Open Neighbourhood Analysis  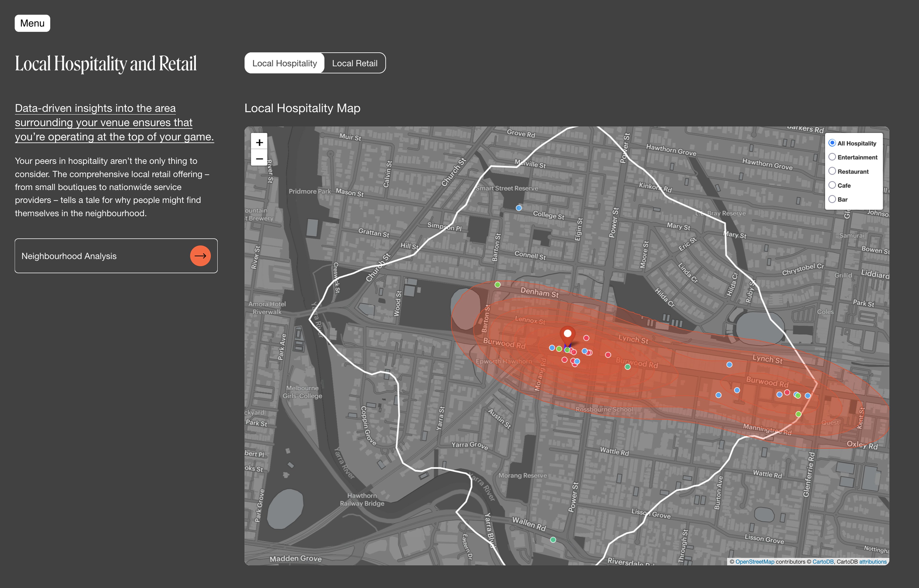pos(116,256)
